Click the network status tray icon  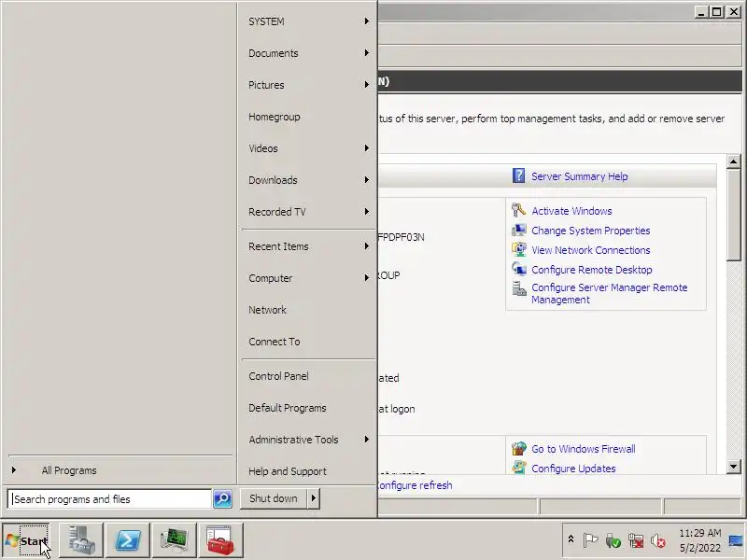coord(636,541)
